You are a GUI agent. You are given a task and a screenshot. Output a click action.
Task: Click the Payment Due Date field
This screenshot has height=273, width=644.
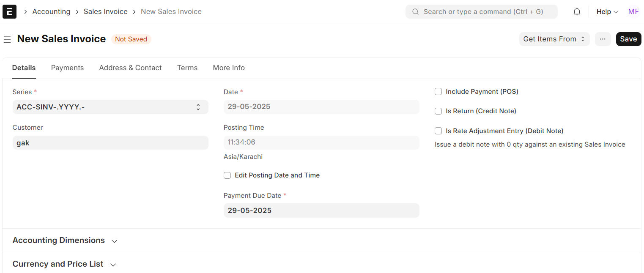[x=321, y=210]
